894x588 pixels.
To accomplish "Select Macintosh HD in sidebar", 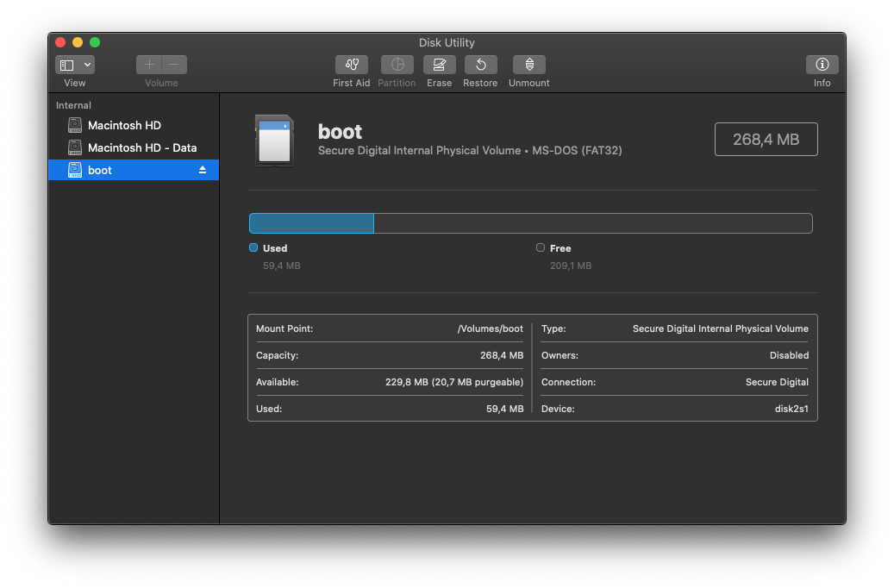I will coord(134,125).
